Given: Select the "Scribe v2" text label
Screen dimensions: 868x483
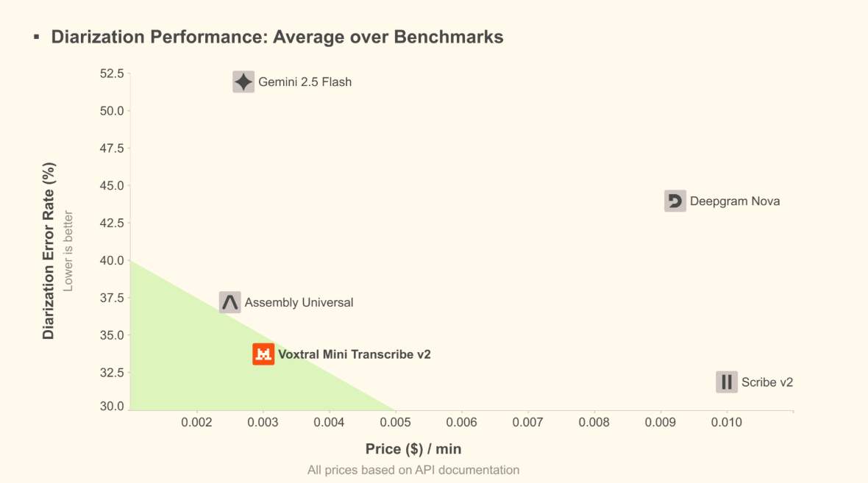Looking at the screenshot, I should click(766, 382).
